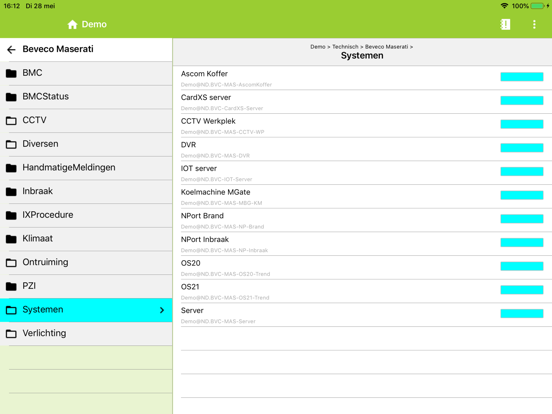This screenshot has width=552, height=414.
Task: Click the Systemen folder icon
Action: (11, 310)
